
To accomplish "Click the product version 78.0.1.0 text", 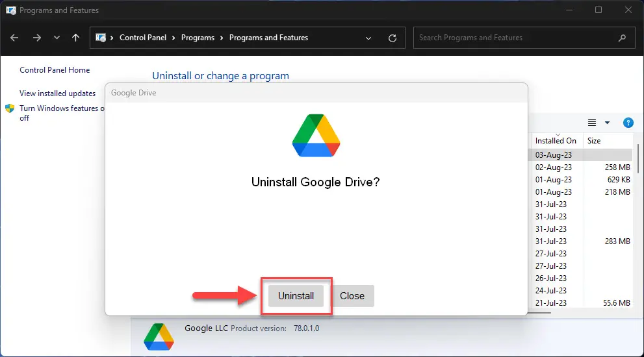I will pyautogui.click(x=306, y=328).
